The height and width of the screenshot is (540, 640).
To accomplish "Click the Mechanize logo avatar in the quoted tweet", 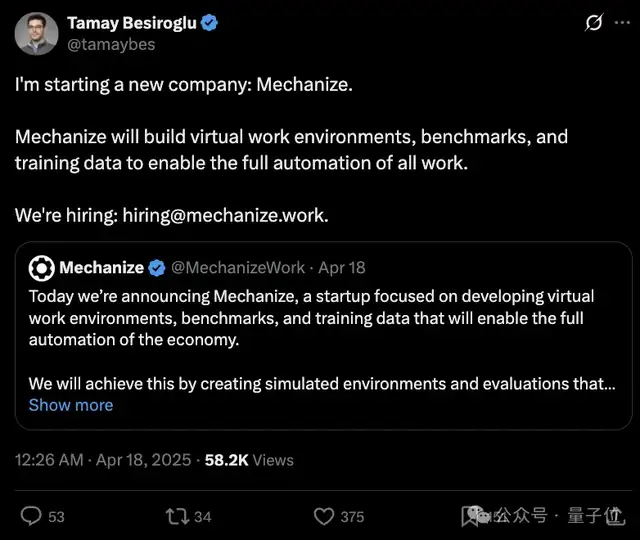I will coord(41,268).
